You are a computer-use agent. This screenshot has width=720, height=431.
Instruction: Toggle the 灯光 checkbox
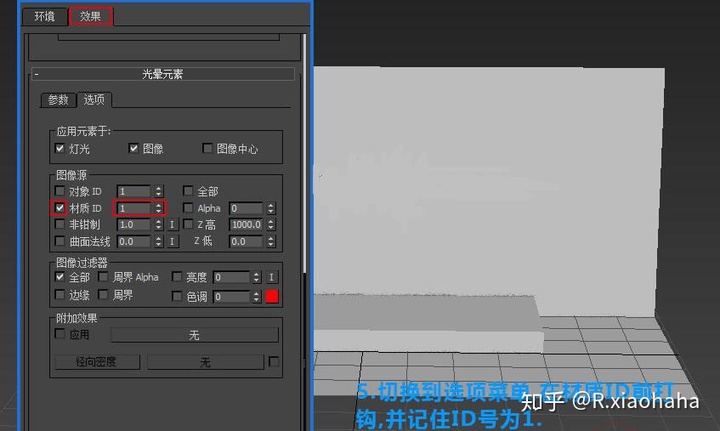click(60, 148)
